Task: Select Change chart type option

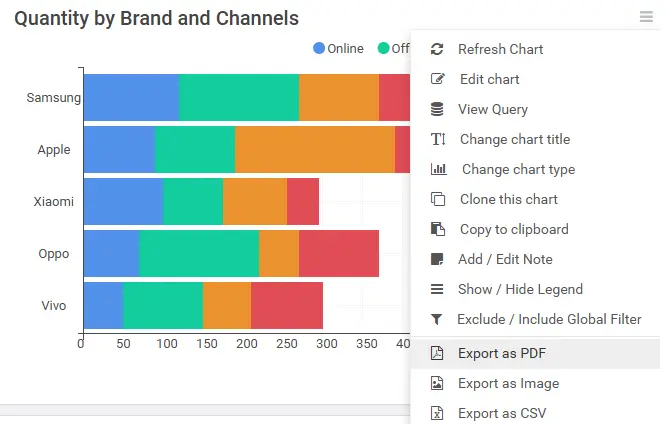Action: coord(535,169)
